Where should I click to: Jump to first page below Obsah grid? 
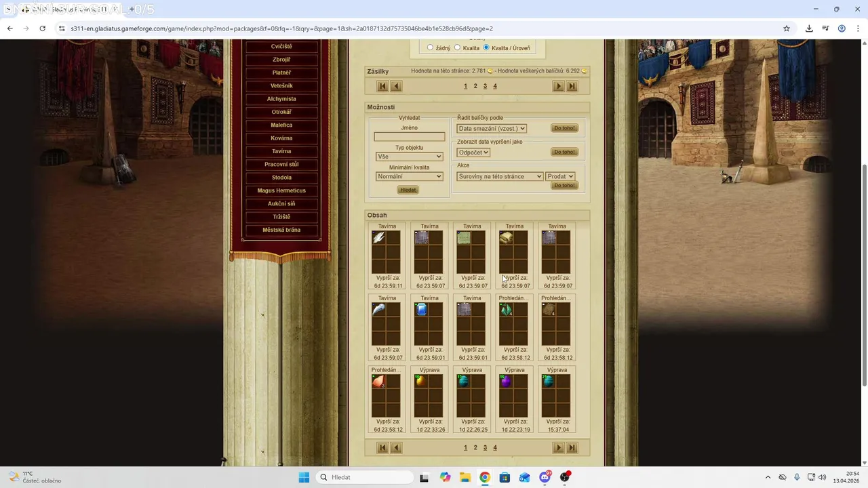click(382, 447)
